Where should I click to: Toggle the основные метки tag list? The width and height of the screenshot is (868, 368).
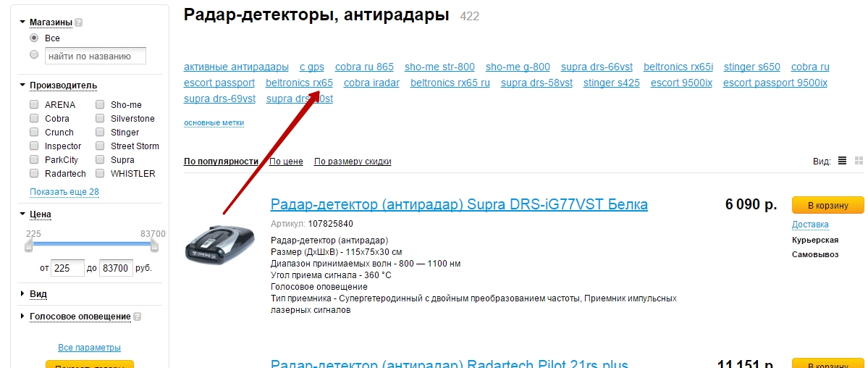(x=214, y=122)
